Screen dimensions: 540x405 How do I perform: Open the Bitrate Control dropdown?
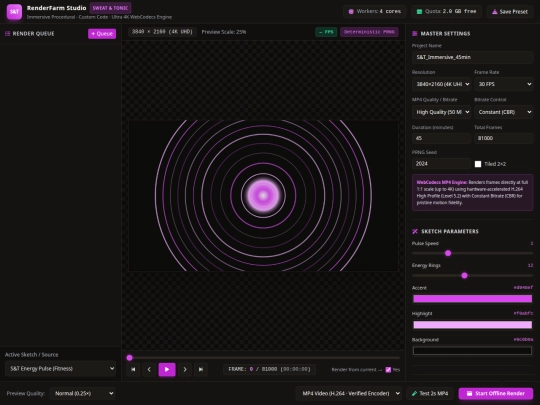pos(503,112)
